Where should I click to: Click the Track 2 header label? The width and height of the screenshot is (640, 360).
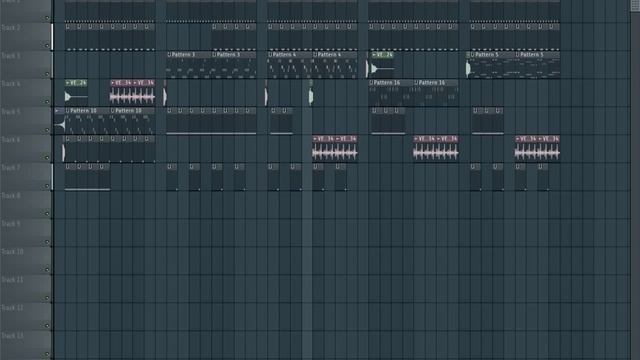pos(11,28)
